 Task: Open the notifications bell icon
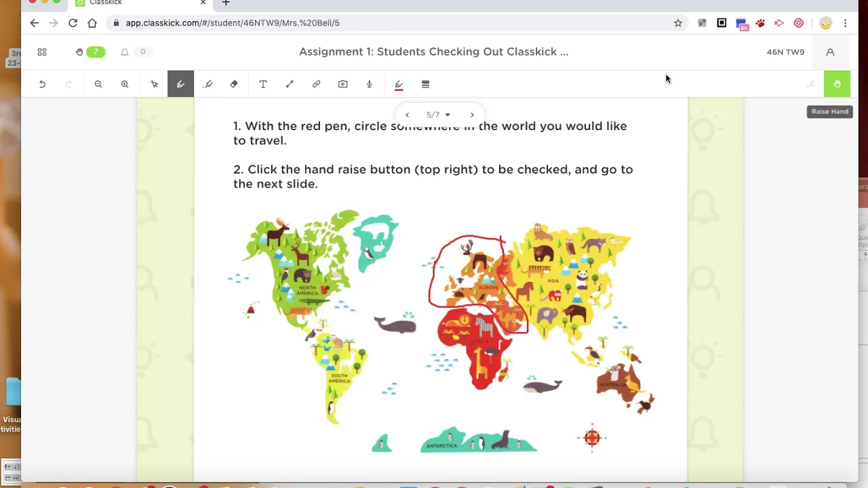coord(125,52)
